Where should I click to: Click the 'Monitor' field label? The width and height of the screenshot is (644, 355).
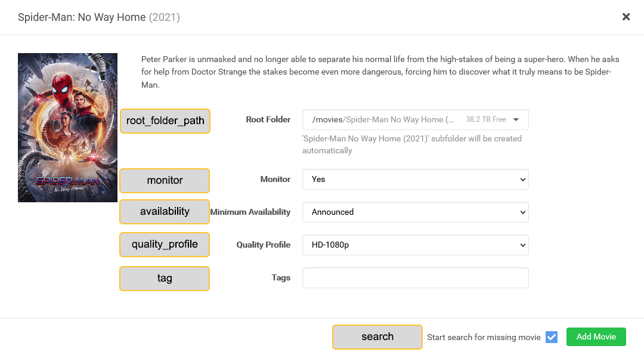pyautogui.click(x=275, y=179)
